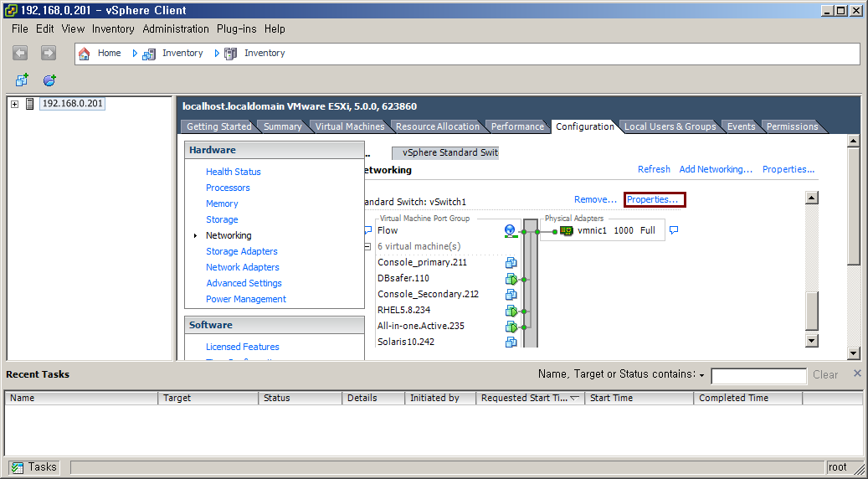The image size is (868, 479).
Task: Click the Add Networking... link
Action: coord(716,169)
